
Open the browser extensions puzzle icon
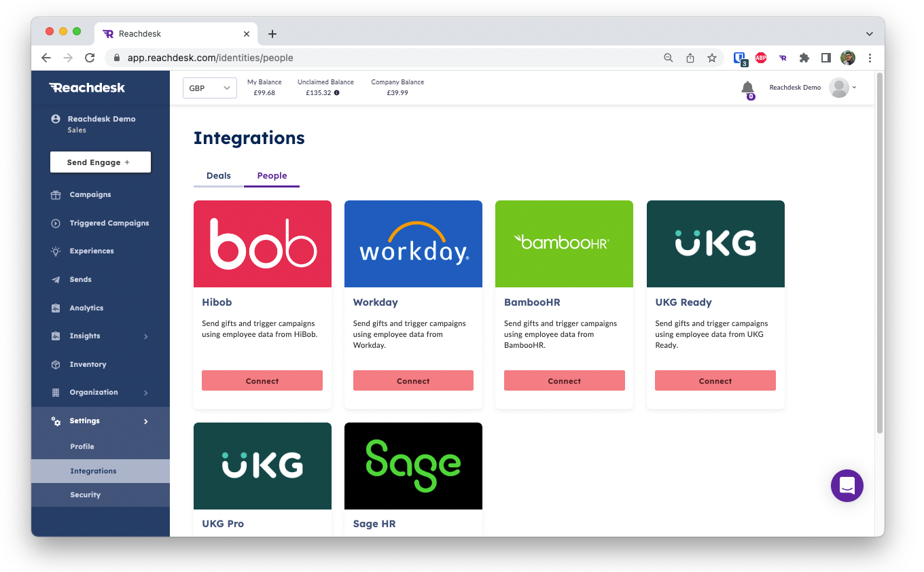click(804, 58)
